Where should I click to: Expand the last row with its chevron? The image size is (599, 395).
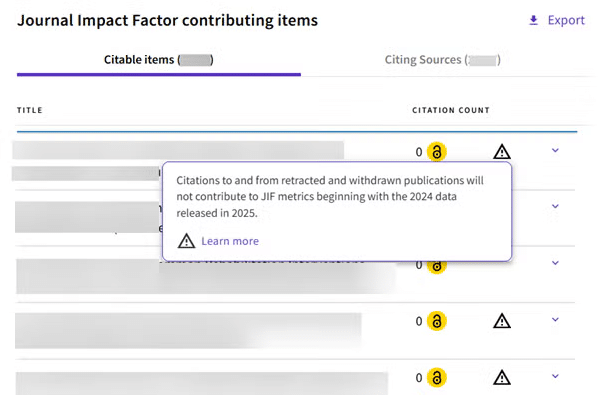point(555,376)
